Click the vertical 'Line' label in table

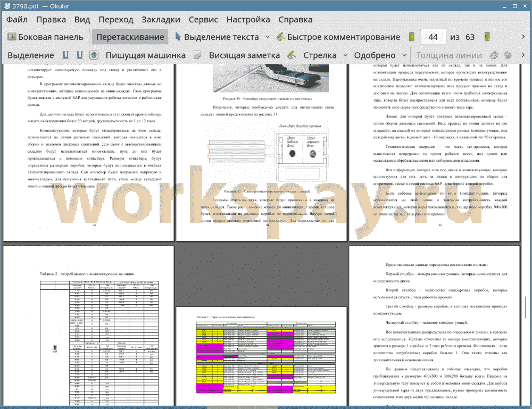[55, 348]
